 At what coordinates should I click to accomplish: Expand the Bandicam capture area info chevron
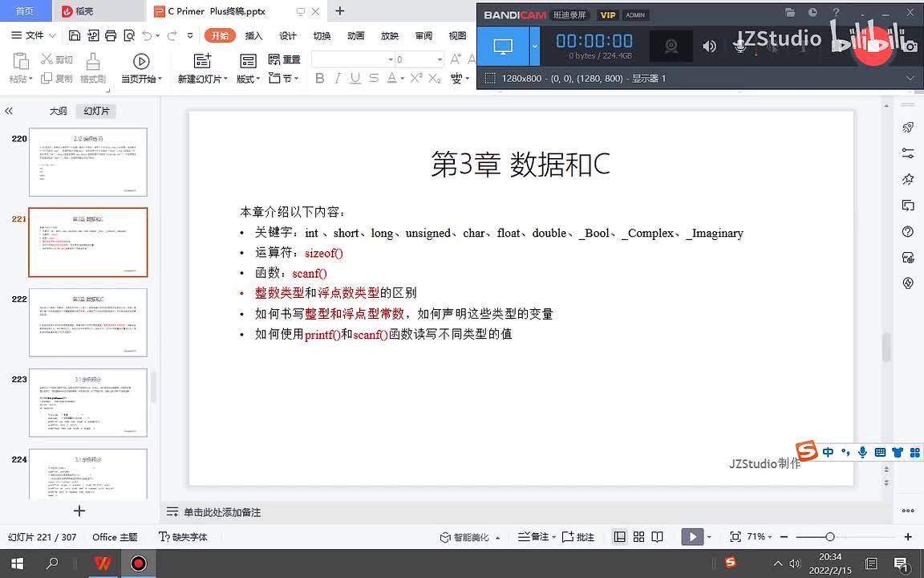910,78
